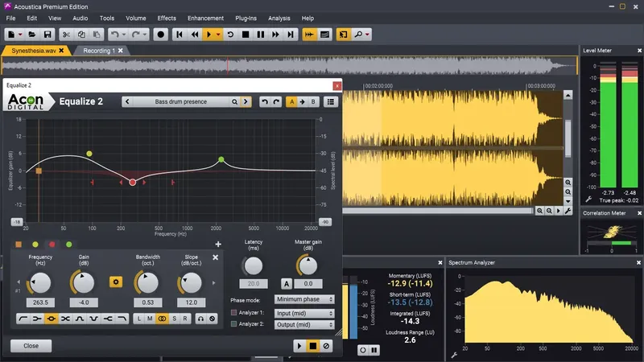The image size is (644, 362).
Task: Click the Stop transport button
Action: tap(246, 35)
